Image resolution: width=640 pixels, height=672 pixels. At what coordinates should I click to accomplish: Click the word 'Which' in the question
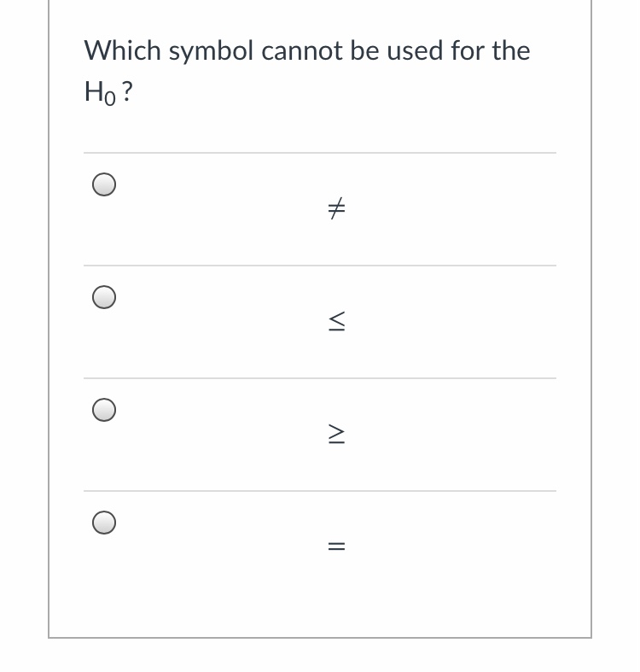tap(122, 50)
